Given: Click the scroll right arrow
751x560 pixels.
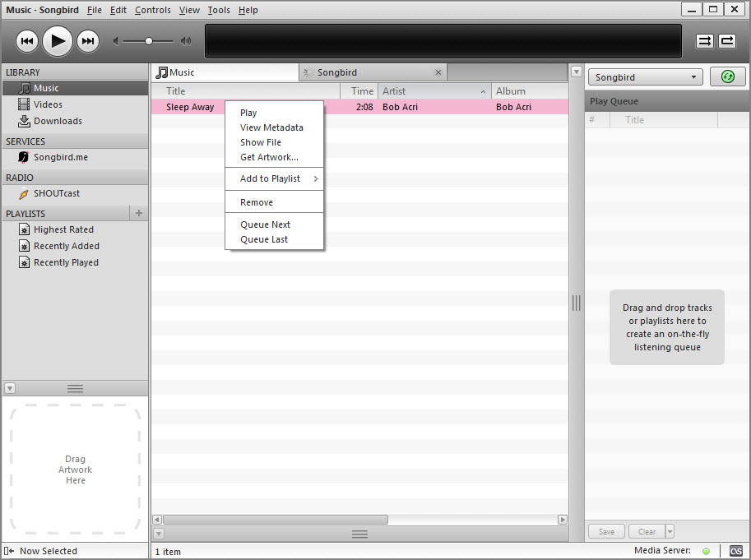Looking at the screenshot, I should (x=563, y=520).
